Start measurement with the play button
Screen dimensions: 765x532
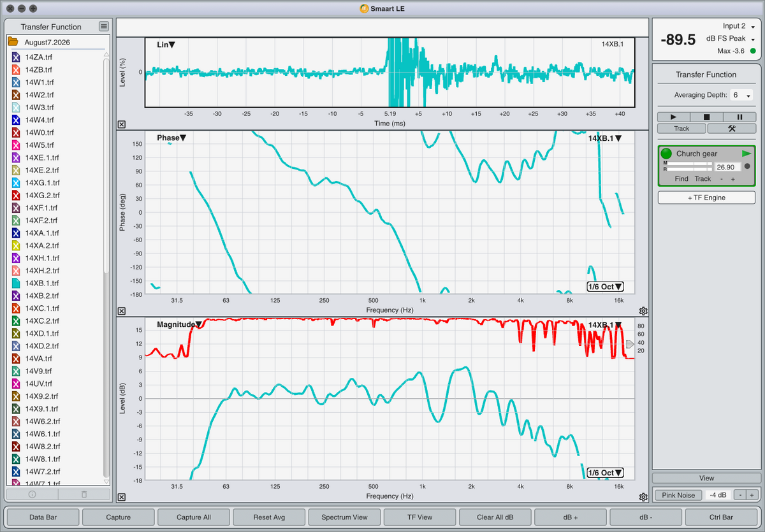pyautogui.click(x=674, y=117)
